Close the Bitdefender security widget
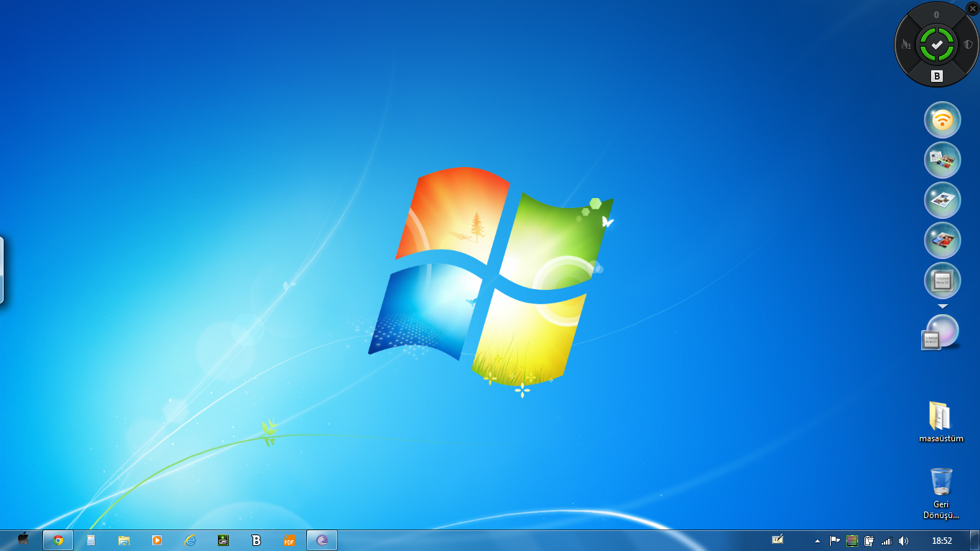The image size is (980, 551). [x=972, y=8]
